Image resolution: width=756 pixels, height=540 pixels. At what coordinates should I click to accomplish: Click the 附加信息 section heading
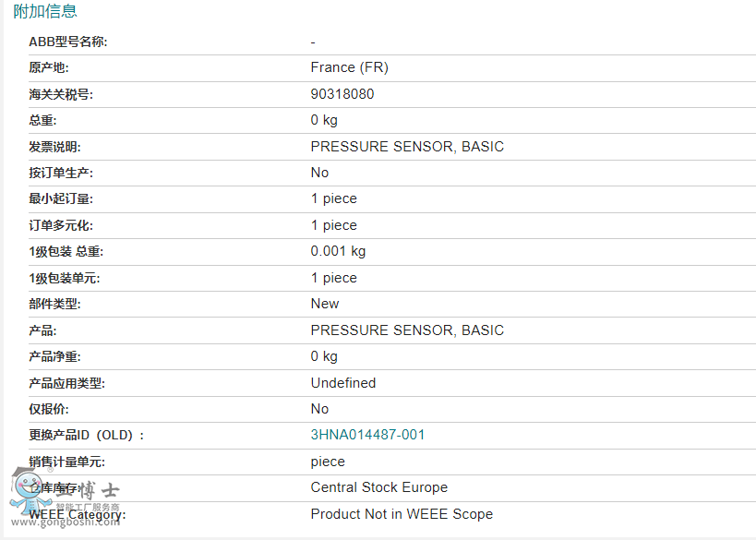tap(45, 11)
